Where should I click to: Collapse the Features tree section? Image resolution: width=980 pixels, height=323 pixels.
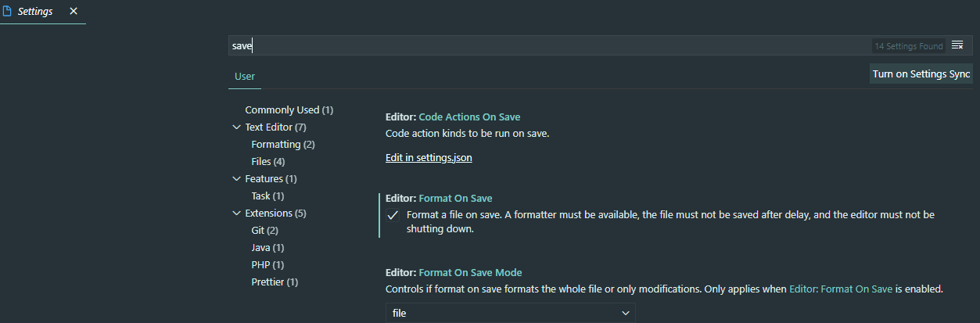pos(237,178)
